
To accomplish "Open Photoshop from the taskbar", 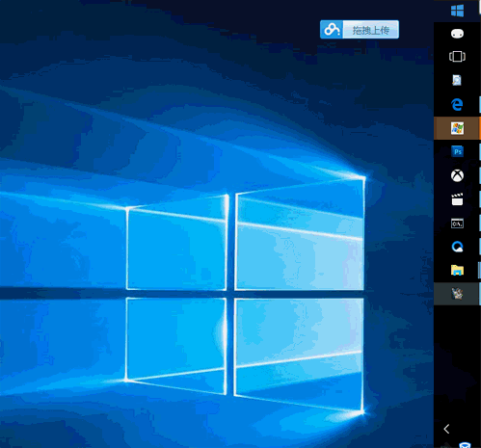I will (457, 151).
